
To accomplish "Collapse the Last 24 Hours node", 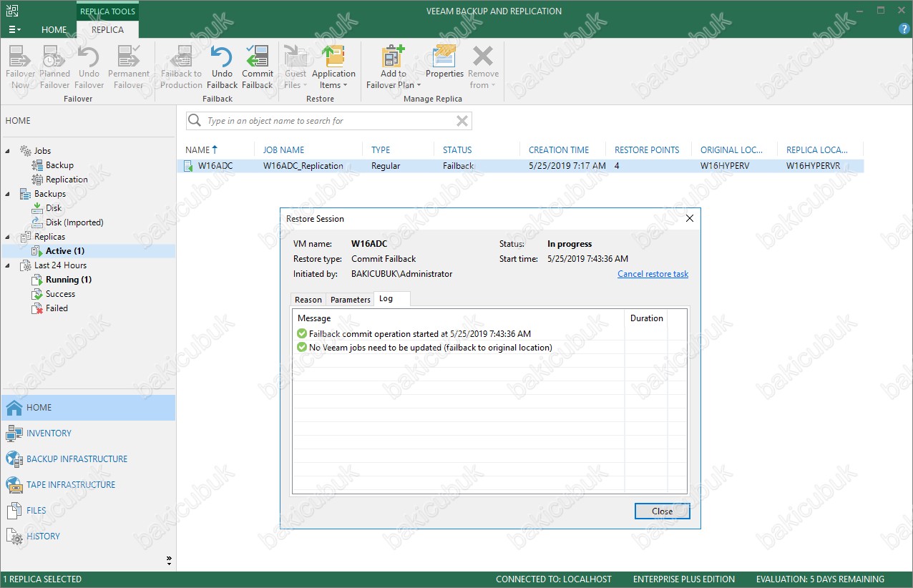I will [9, 265].
